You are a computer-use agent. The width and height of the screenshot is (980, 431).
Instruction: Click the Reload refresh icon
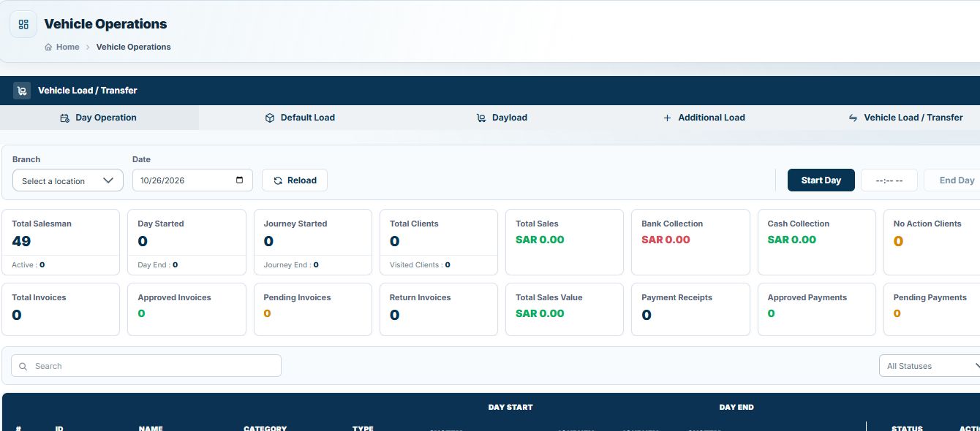pos(278,180)
